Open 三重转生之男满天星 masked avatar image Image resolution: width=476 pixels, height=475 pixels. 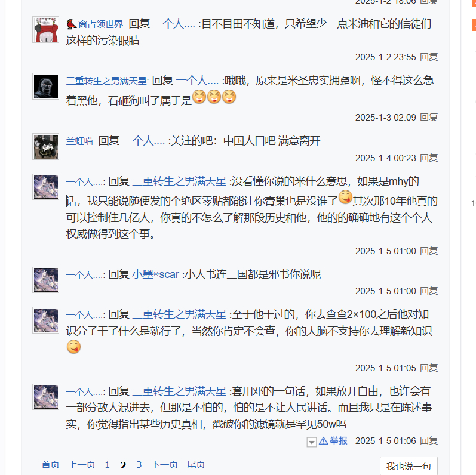pyautogui.click(x=46, y=87)
